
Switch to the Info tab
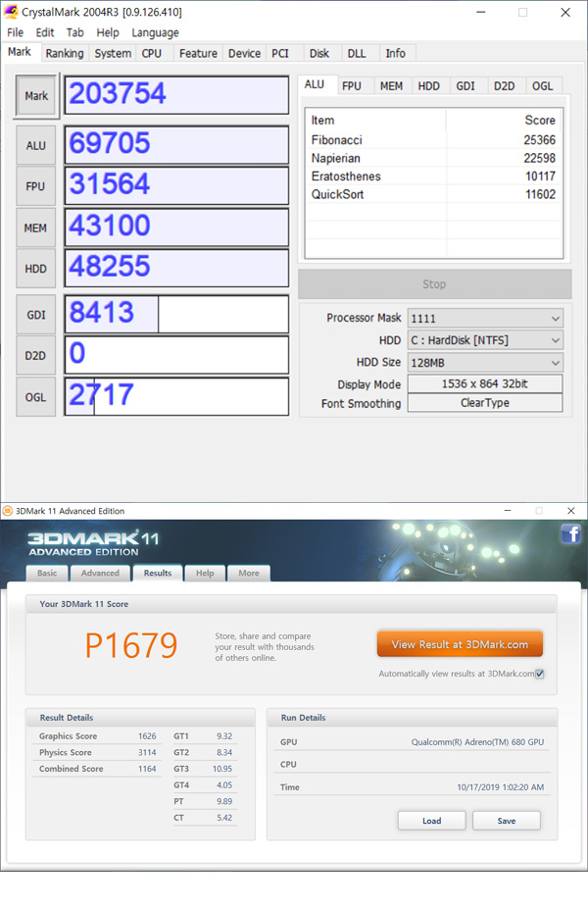click(x=396, y=53)
